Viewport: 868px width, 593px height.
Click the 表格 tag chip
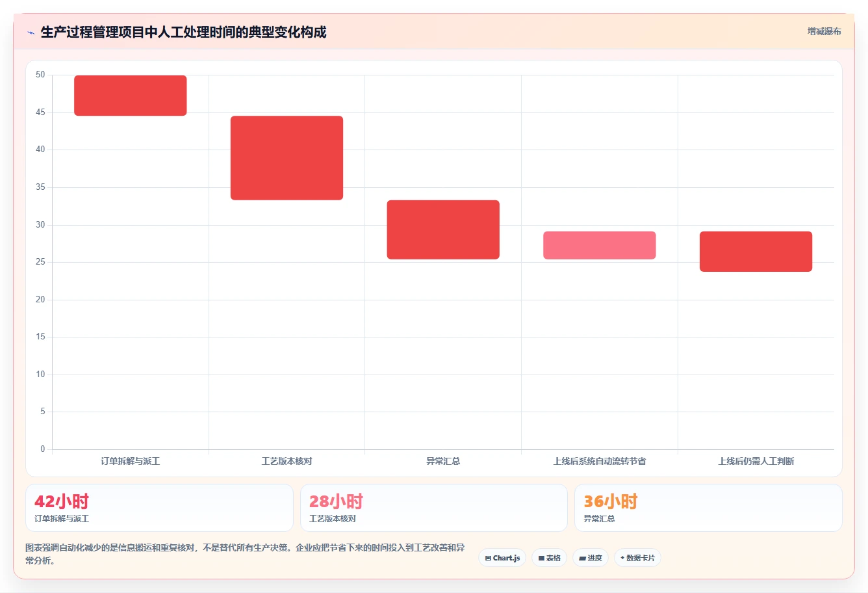pyautogui.click(x=549, y=558)
